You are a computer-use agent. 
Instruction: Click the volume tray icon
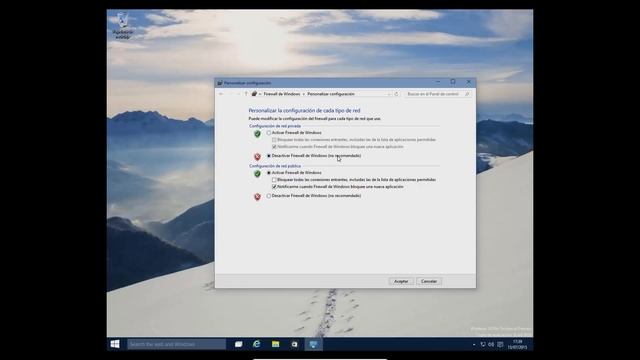(491, 344)
